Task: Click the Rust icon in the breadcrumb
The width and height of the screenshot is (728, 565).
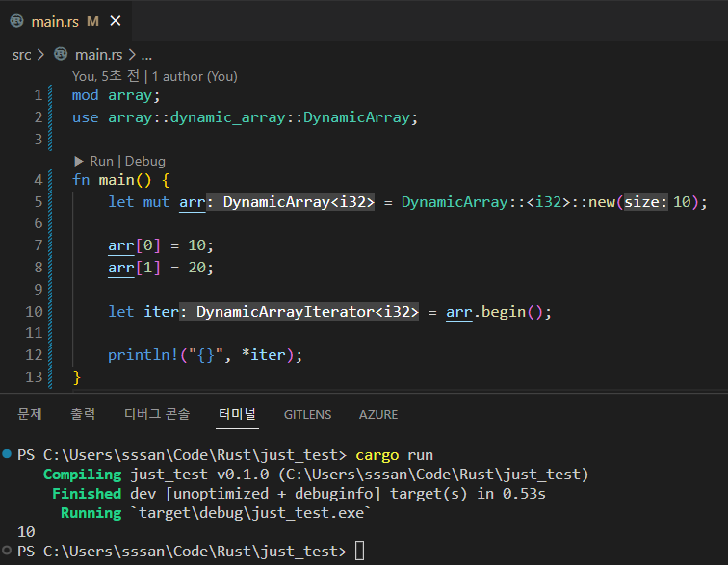Action: coord(61,55)
